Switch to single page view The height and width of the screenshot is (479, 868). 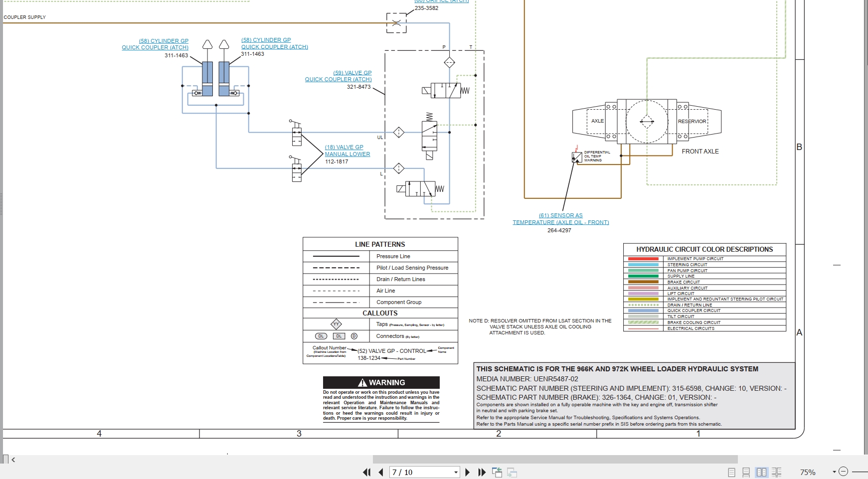(731, 473)
